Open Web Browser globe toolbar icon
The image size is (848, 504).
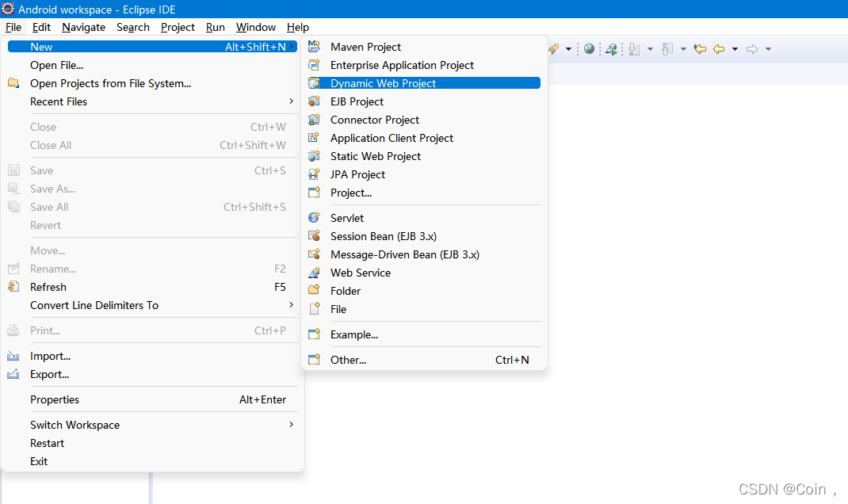589,48
